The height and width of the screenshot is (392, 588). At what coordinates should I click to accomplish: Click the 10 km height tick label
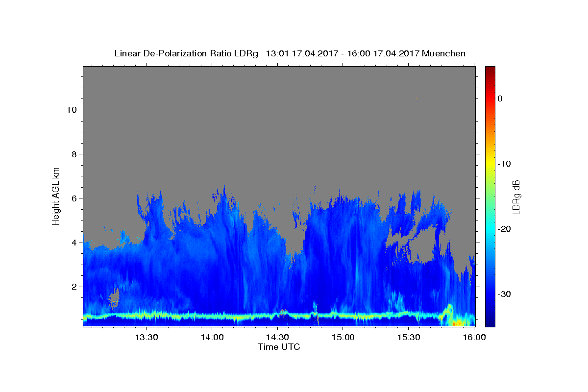click(x=71, y=110)
